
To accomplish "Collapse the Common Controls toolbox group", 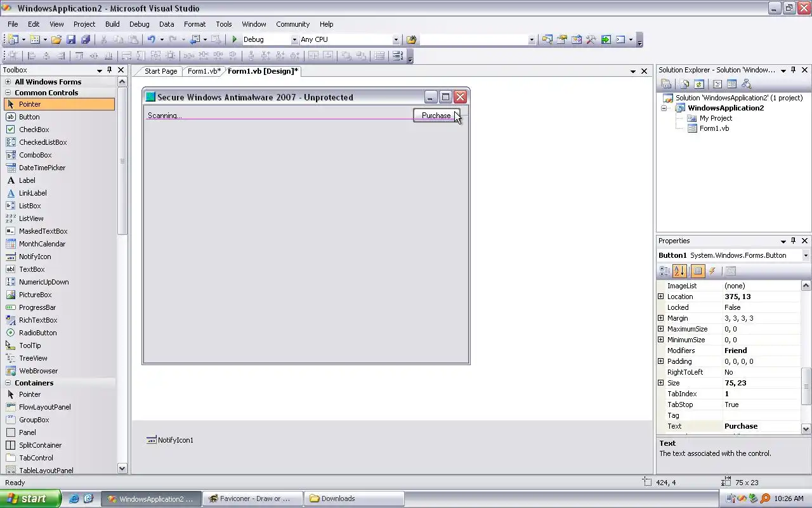I will [x=8, y=93].
